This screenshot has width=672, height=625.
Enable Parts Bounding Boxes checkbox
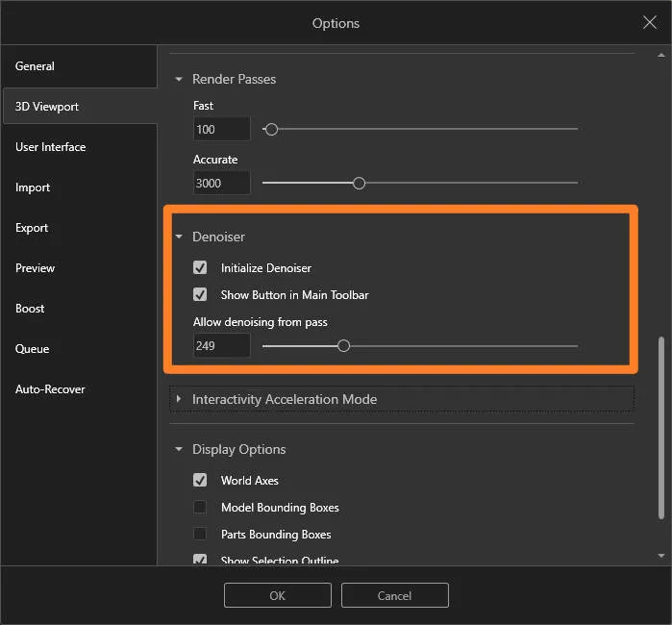[x=200, y=534]
